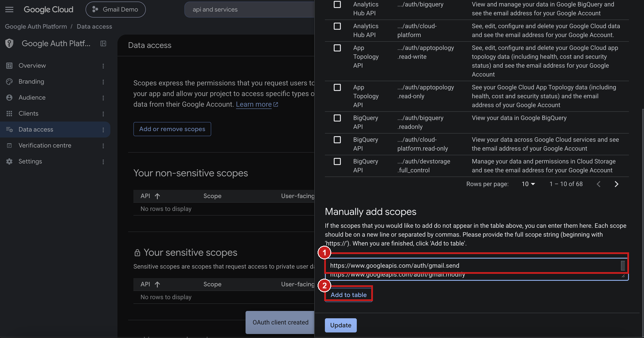Click the Data access breadcrumb text

click(x=94, y=26)
